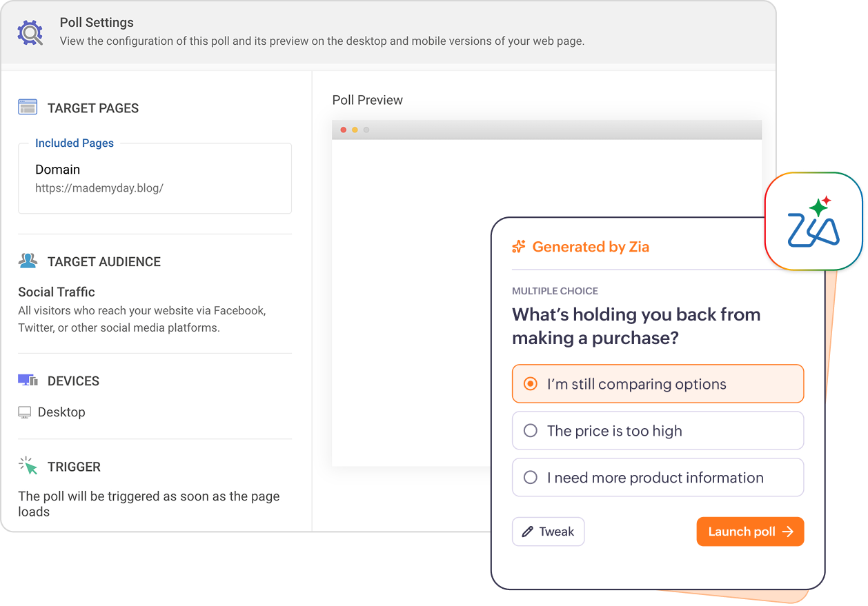Click the Target Audience people icon
Viewport: 868px width, 606px height.
tap(28, 261)
